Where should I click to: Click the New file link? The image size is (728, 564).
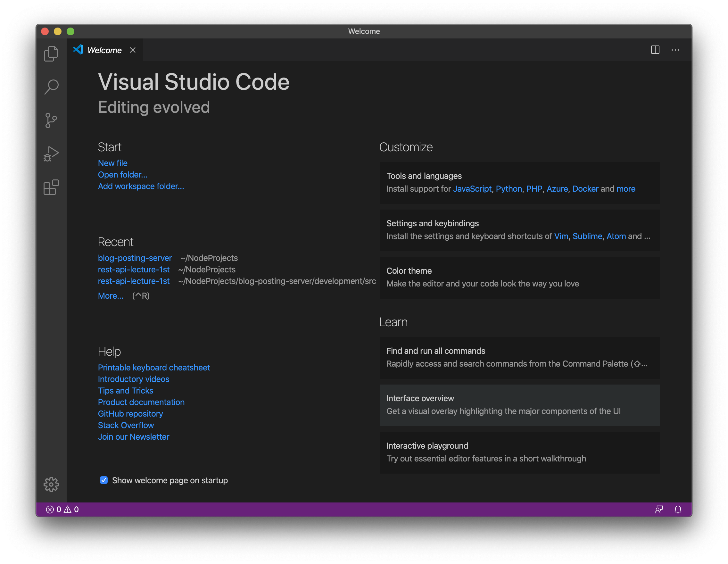(112, 163)
